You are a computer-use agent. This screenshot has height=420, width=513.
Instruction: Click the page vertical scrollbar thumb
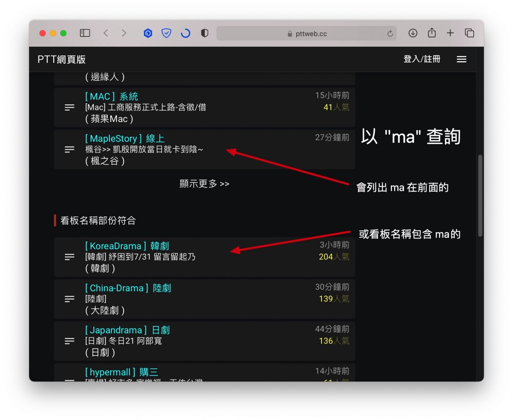point(480,196)
